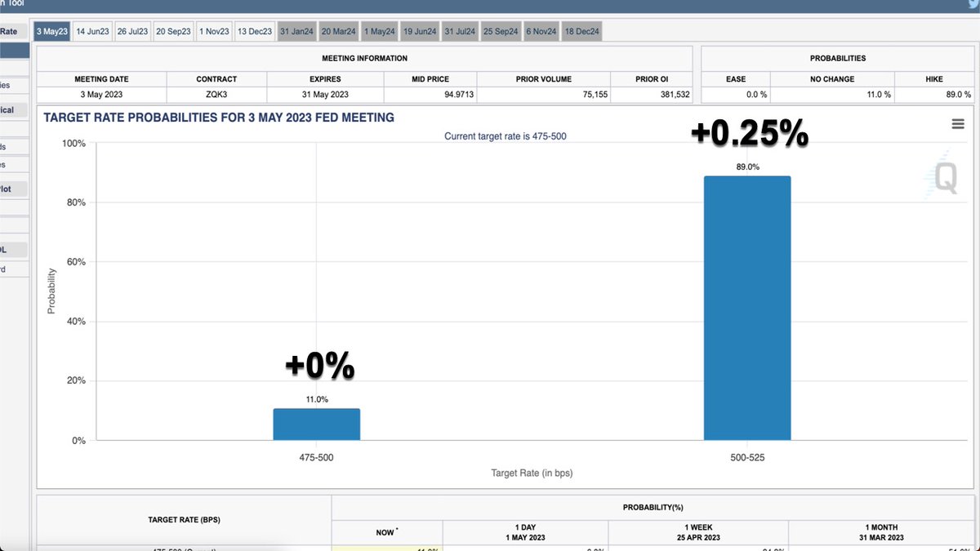Image resolution: width=980 pixels, height=551 pixels.
Task: Click the 1 WEEK 25 APR 2023 column header
Action: pos(697,532)
